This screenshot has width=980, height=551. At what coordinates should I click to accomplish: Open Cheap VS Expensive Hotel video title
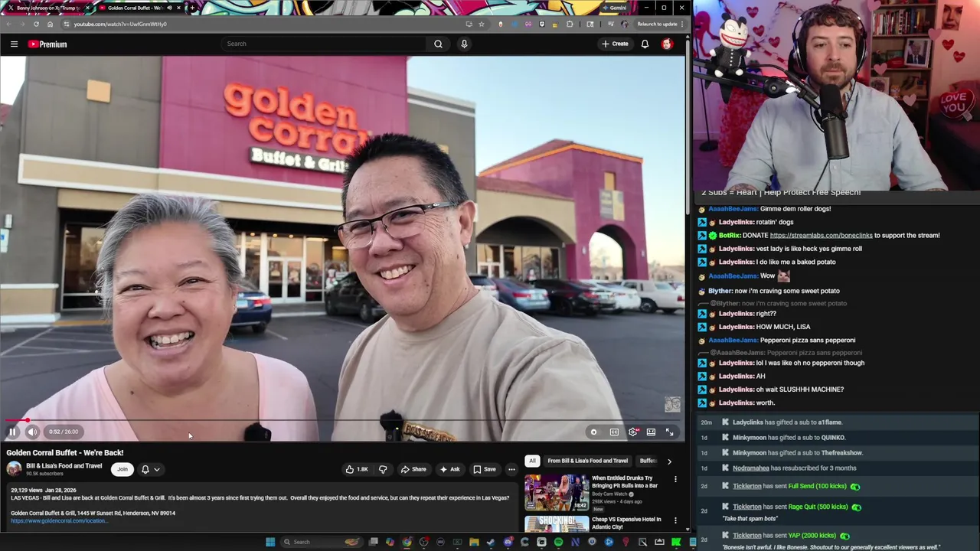[626, 523]
